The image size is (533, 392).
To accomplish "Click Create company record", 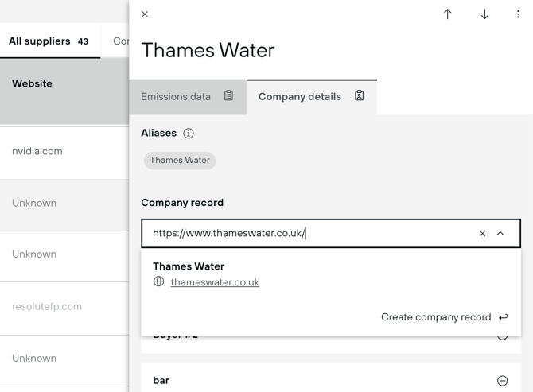I will pos(444,317).
